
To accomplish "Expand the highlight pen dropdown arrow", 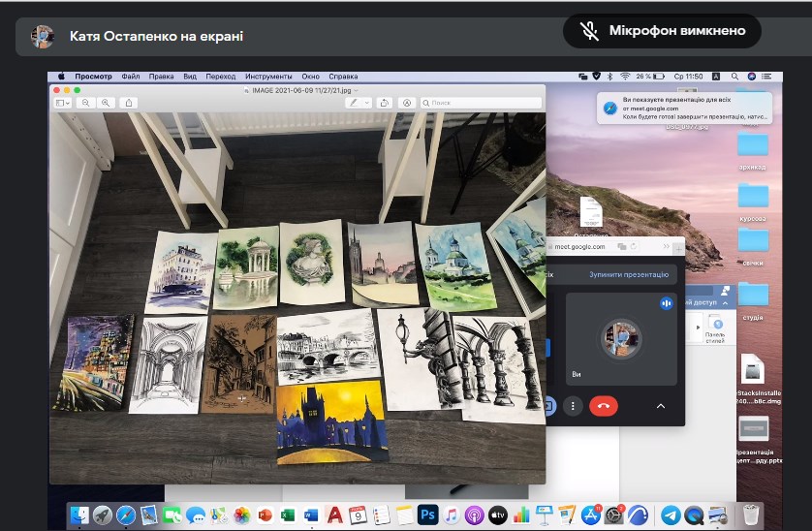I will (x=366, y=102).
